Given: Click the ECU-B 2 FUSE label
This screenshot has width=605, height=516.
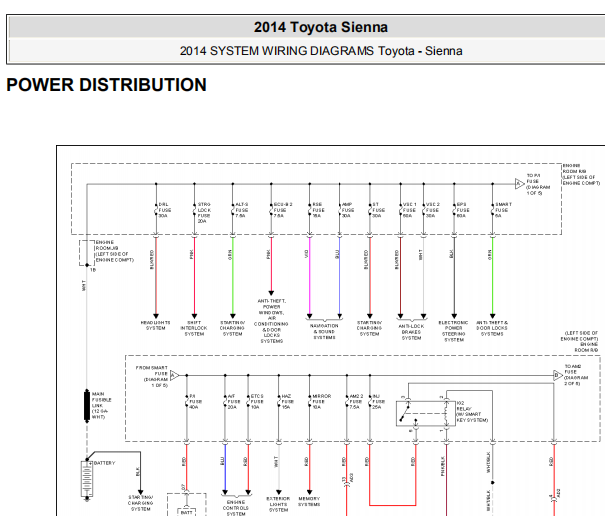Looking at the screenshot, I should [282, 210].
